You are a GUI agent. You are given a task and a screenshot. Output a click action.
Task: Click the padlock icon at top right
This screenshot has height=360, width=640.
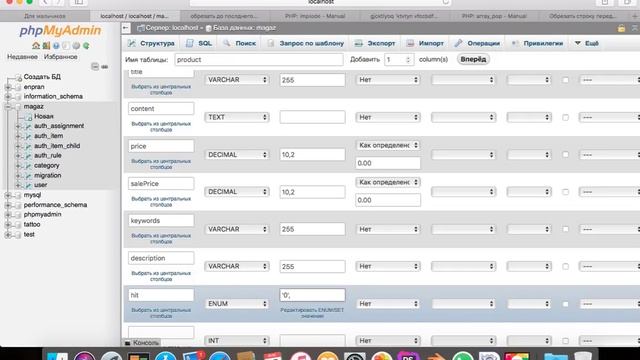pos(621,28)
